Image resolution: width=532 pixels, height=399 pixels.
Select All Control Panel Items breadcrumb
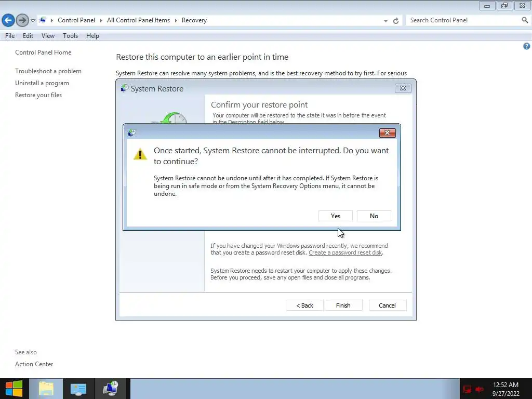point(138,20)
